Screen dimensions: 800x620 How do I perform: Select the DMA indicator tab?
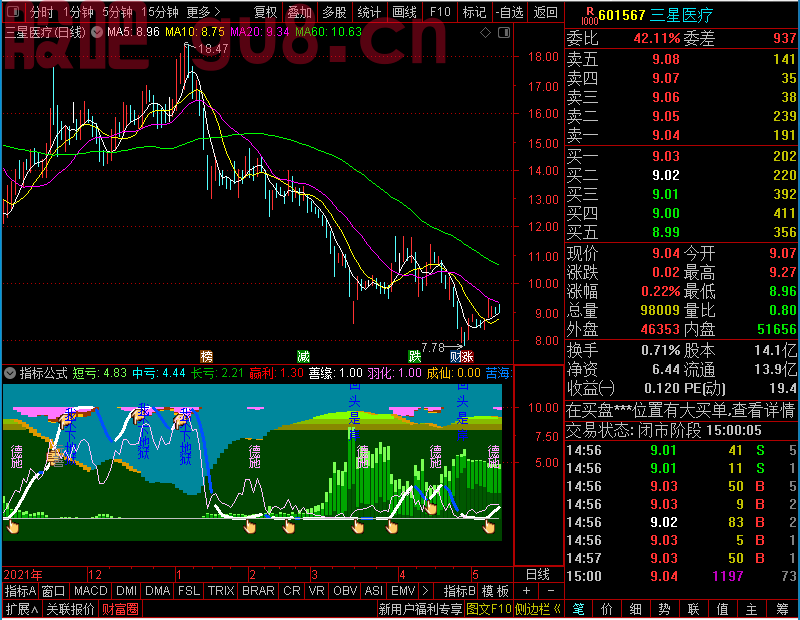point(158,591)
